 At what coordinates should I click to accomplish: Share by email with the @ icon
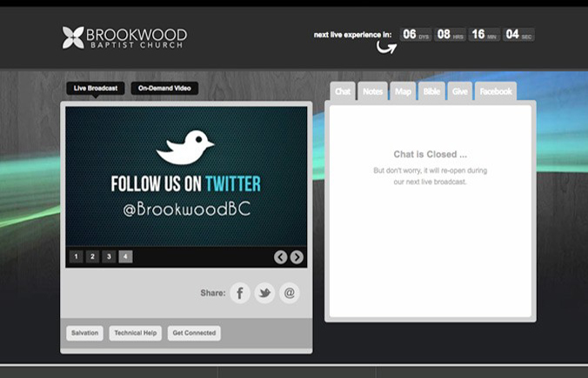point(289,293)
